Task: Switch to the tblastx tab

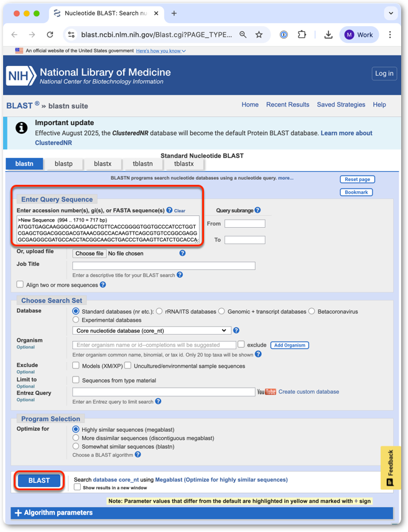Action: tap(184, 164)
